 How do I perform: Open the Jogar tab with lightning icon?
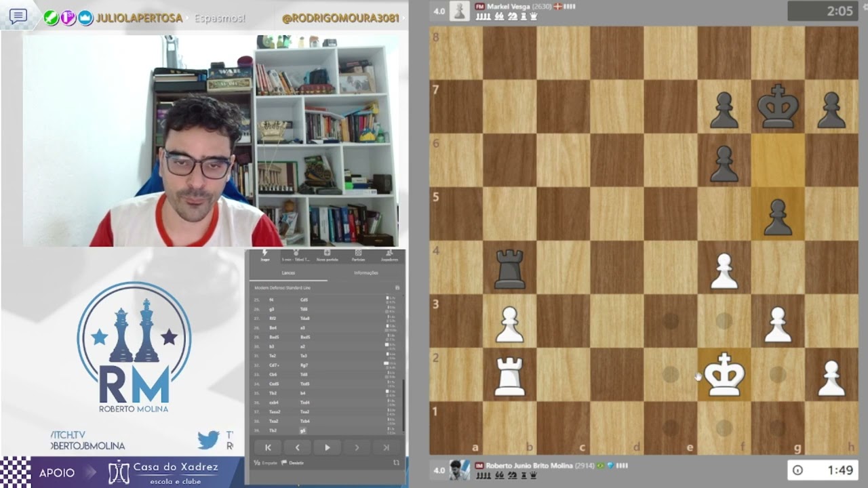265,256
